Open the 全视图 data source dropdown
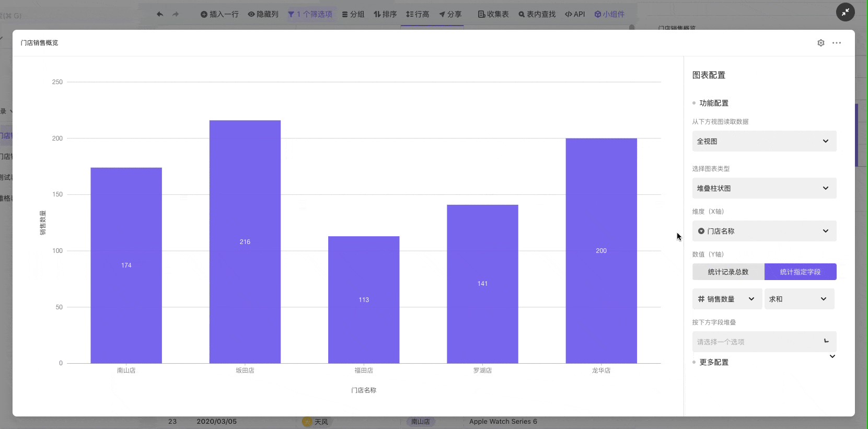Screen dimensions: 868x429 [764, 141]
